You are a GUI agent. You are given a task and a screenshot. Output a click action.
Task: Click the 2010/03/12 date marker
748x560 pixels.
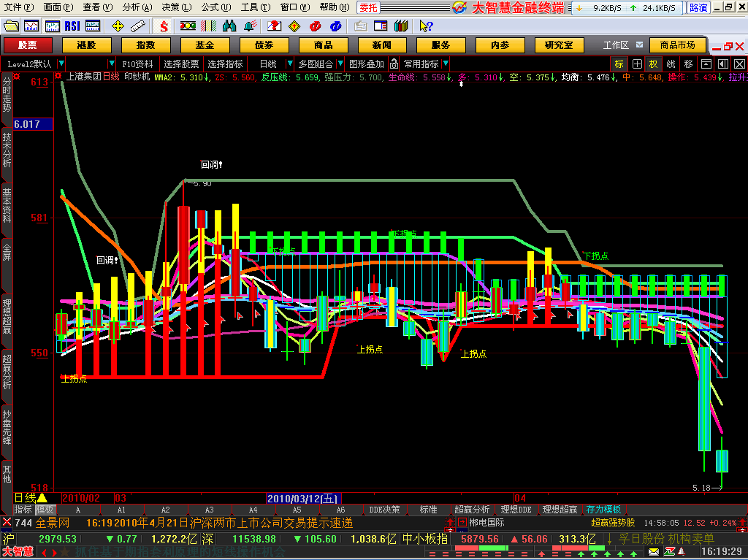[302, 499]
